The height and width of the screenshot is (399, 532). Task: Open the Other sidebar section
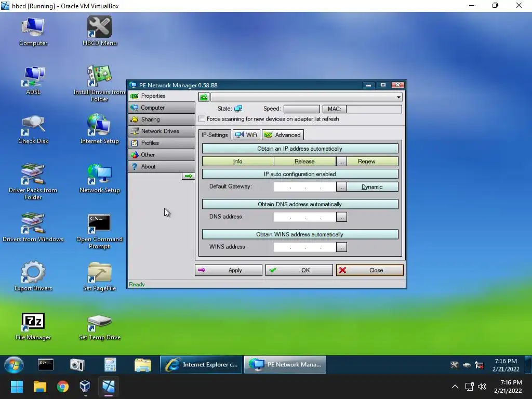pos(162,155)
